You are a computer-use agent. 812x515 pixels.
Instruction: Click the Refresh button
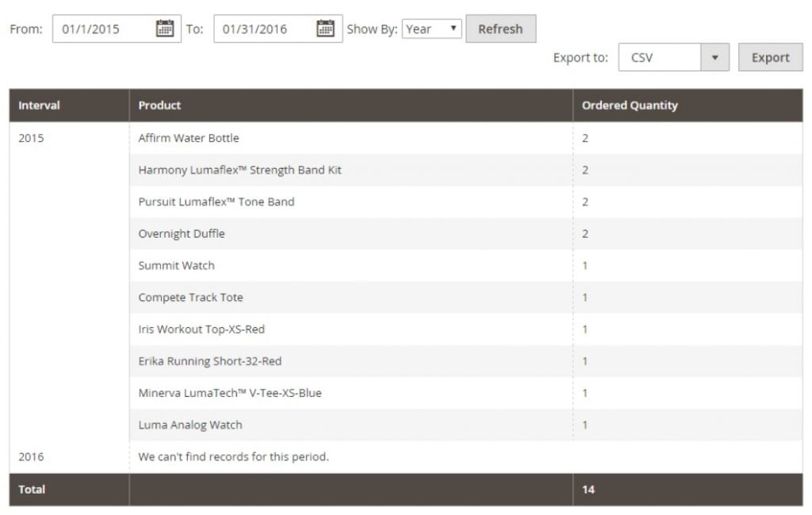tap(500, 28)
